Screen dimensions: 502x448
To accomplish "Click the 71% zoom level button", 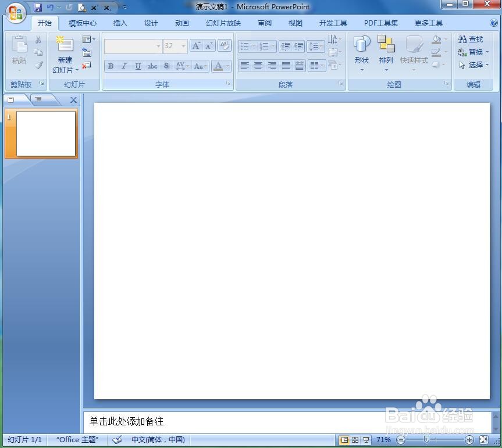I will (383, 440).
